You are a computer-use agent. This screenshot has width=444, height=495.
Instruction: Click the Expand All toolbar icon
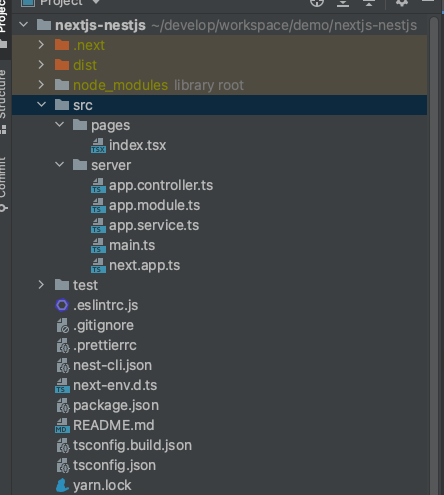click(343, 3)
